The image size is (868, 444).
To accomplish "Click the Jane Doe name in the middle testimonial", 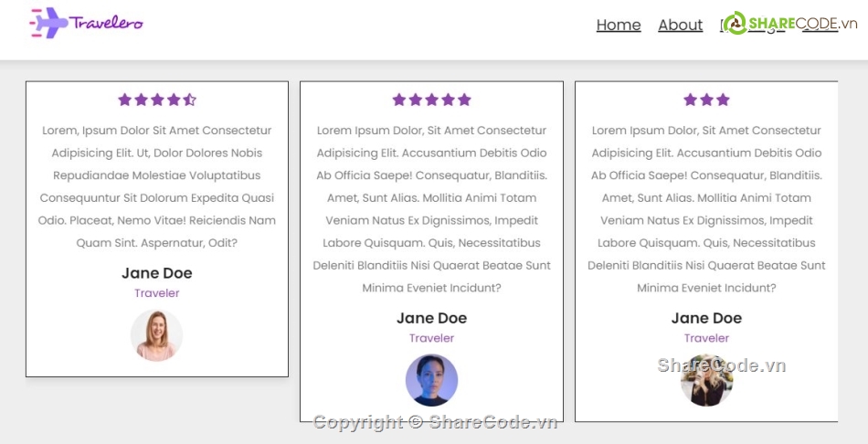I will (x=431, y=318).
